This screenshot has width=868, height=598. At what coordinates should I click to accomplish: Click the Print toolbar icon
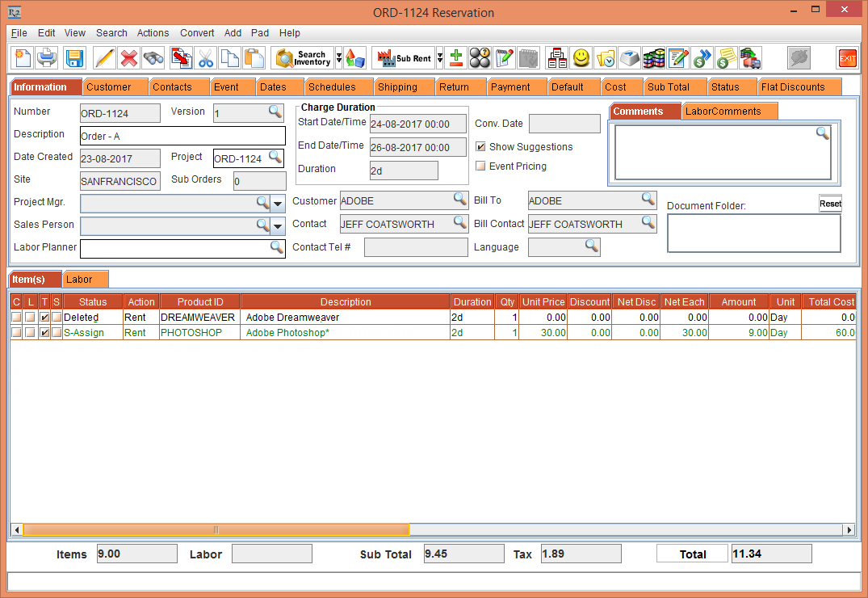tap(48, 58)
